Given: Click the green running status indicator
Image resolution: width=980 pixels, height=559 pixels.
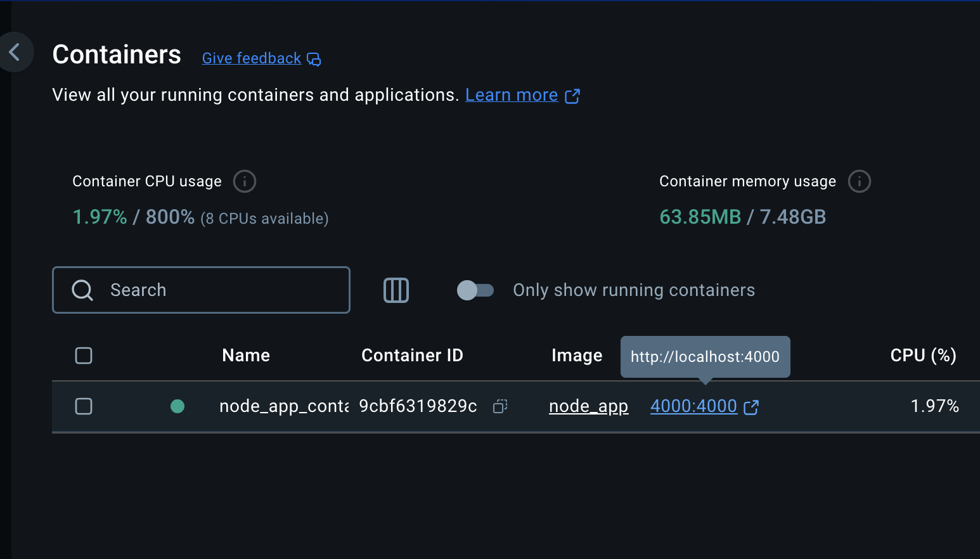Looking at the screenshot, I should pos(177,406).
